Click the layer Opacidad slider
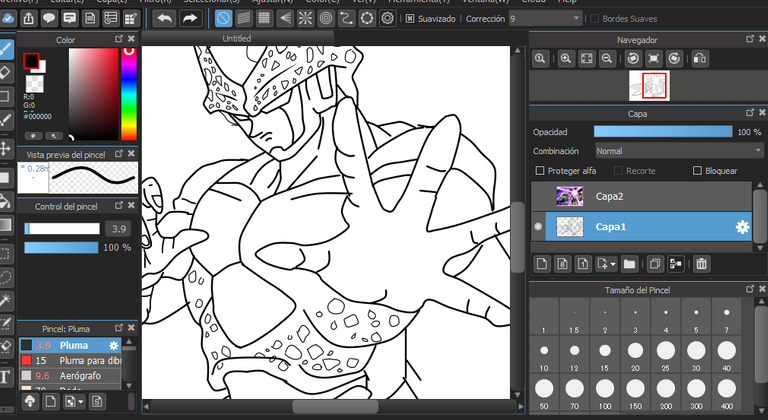 663,132
